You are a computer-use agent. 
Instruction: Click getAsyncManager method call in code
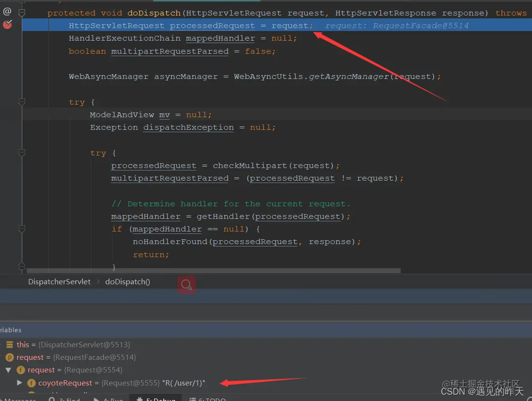coord(348,77)
